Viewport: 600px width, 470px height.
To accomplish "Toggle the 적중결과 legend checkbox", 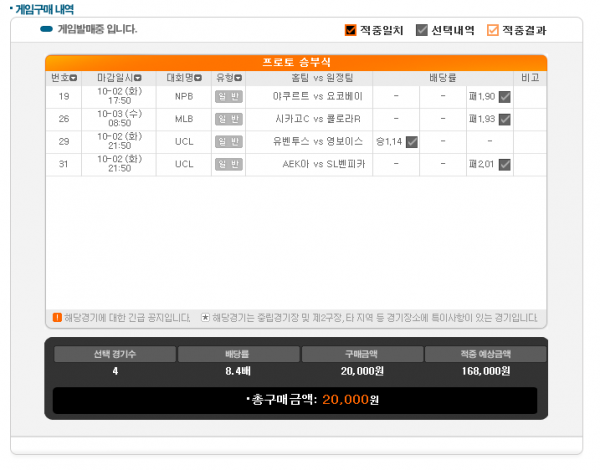I will pos(492,30).
